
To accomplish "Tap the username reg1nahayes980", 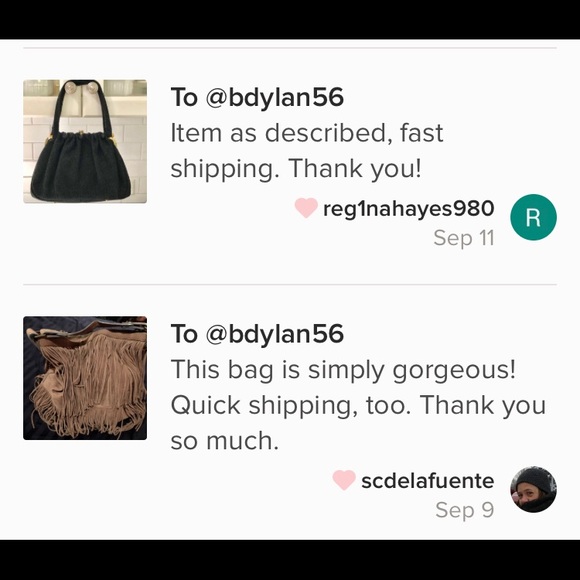I will [x=409, y=209].
